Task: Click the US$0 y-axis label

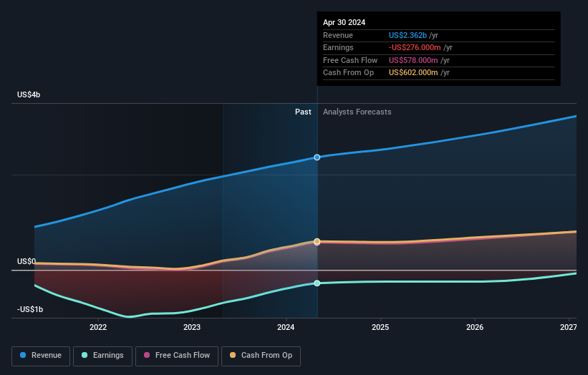Action: coord(26,261)
